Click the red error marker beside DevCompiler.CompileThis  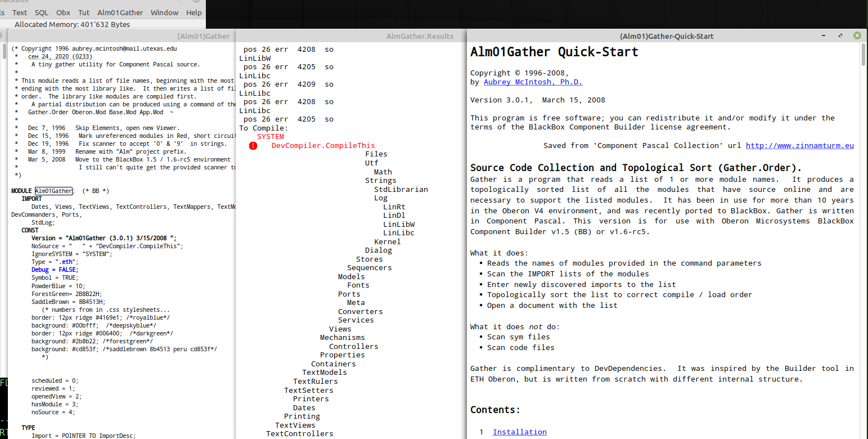(253, 146)
